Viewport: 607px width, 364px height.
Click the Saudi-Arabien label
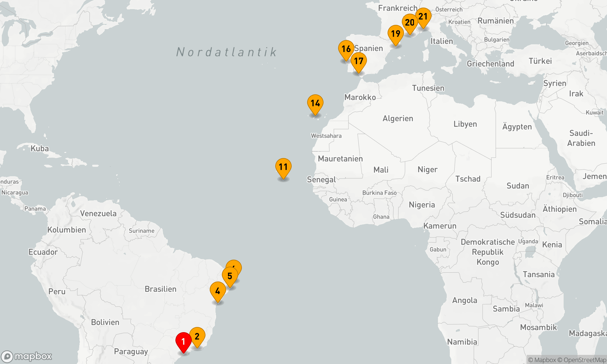[x=581, y=138]
